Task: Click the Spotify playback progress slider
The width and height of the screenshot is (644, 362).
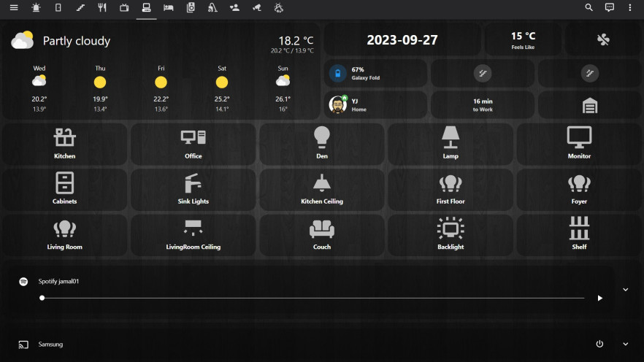Action: (x=313, y=298)
